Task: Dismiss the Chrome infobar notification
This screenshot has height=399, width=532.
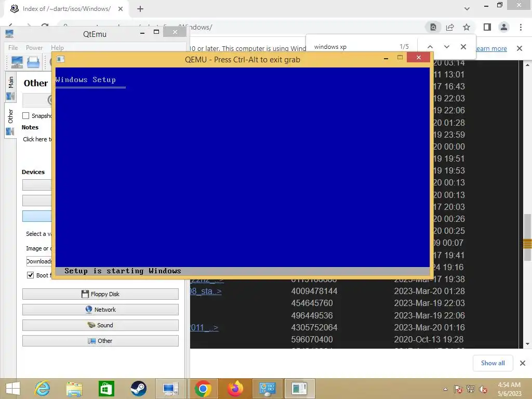Action: coord(520,48)
